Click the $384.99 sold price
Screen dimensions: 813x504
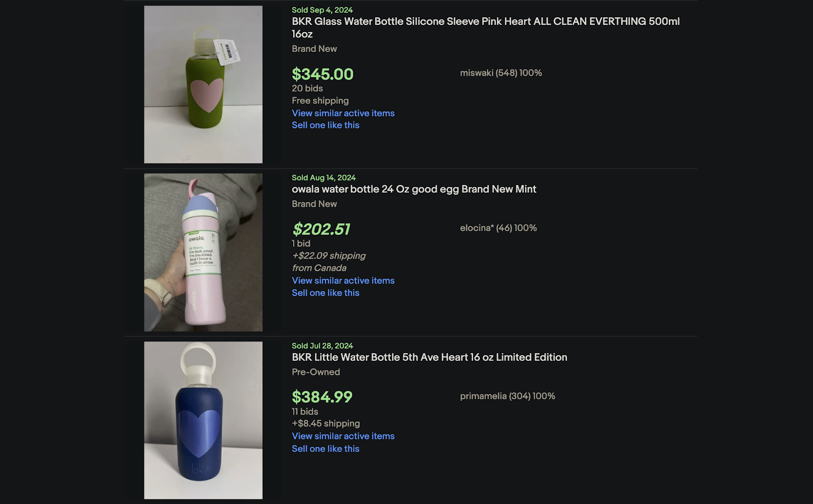[x=323, y=397]
